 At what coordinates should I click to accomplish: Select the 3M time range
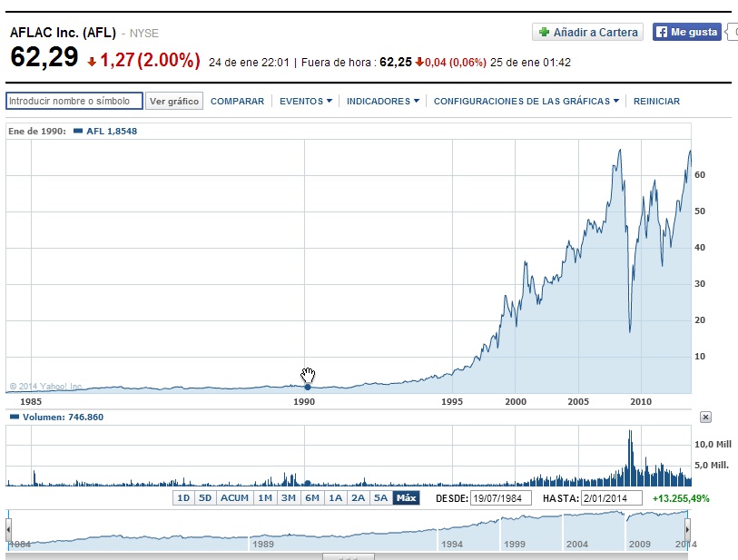pyautogui.click(x=289, y=498)
